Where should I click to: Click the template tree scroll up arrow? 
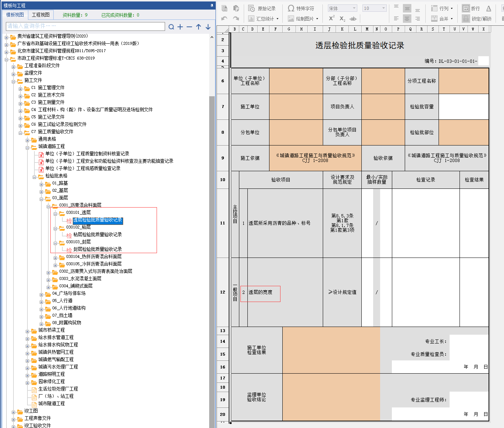tap(212, 37)
